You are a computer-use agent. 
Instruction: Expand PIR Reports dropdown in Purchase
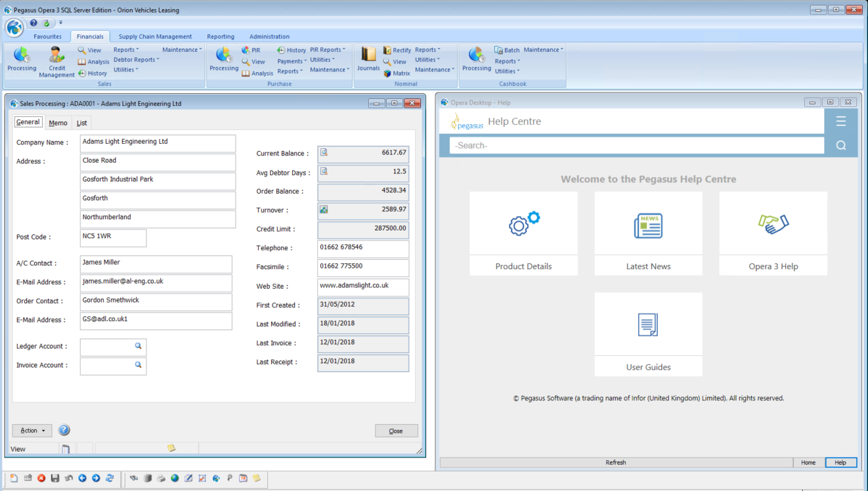click(x=328, y=50)
